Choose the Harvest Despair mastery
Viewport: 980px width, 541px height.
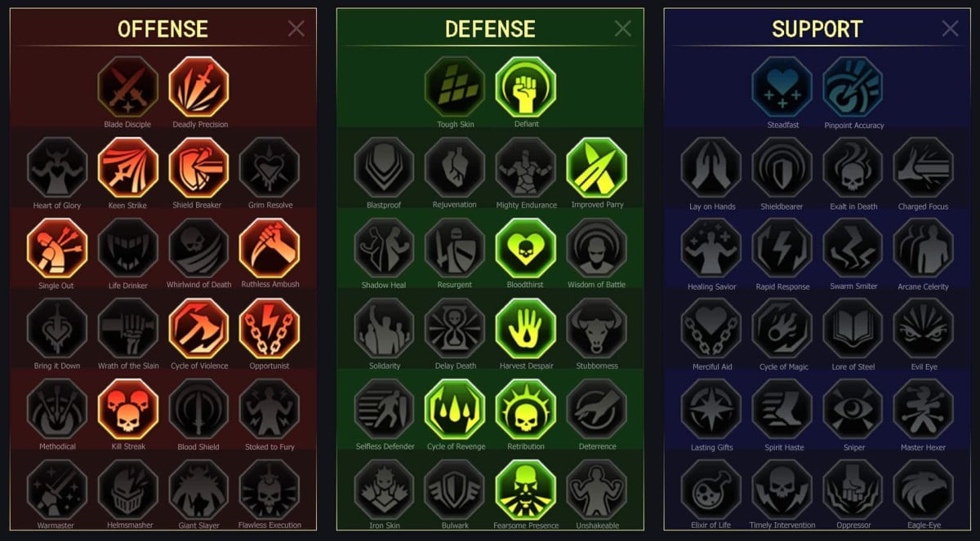pos(526,328)
